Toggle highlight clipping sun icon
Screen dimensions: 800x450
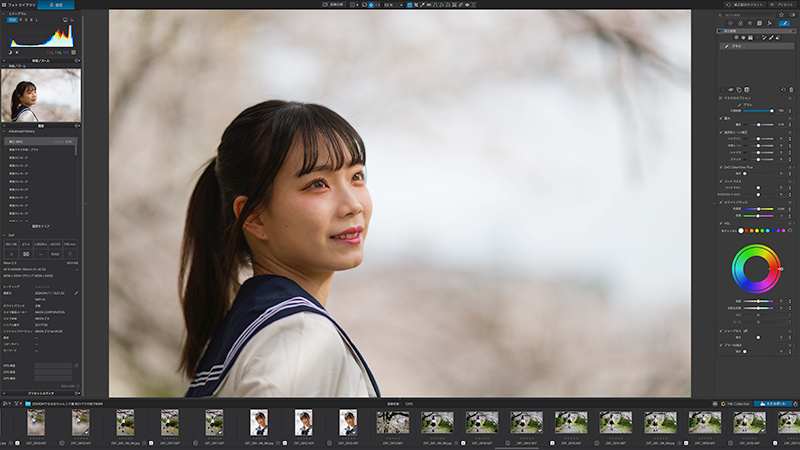click(x=17, y=53)
